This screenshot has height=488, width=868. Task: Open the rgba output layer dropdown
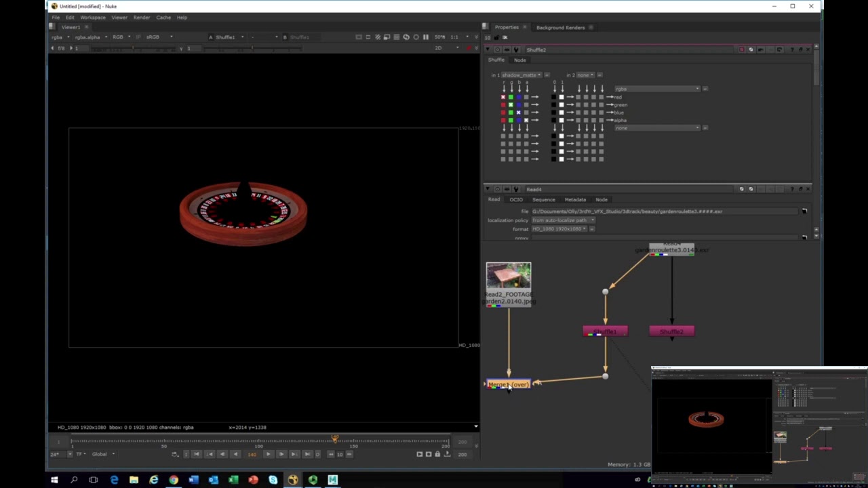(x=657, y=89)
